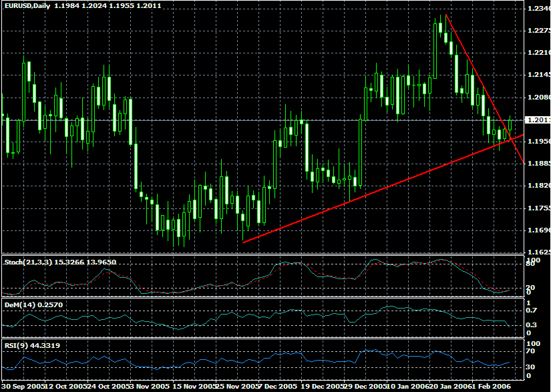Screen dimensions: 551x392
Task: Click the 25 Nov 2005 date label
Action: [x=237, y=386]
